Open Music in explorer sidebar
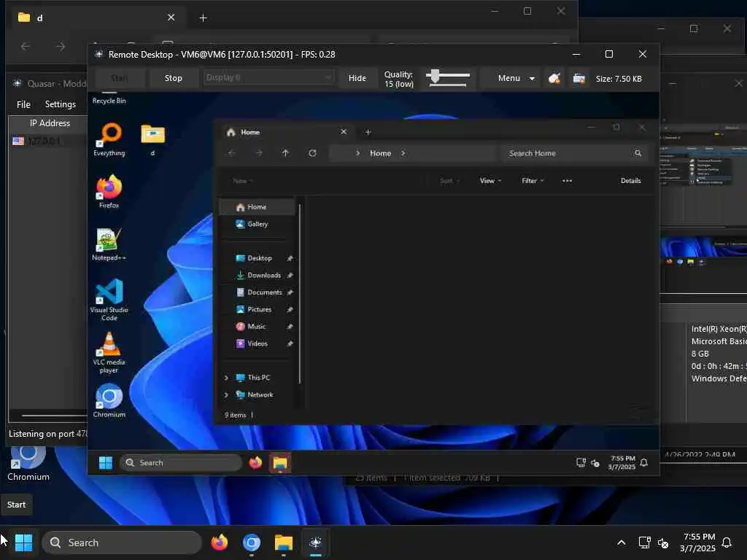Image resolution: width=747 pixels, height=560 pixels. click(x=256, y=327)
